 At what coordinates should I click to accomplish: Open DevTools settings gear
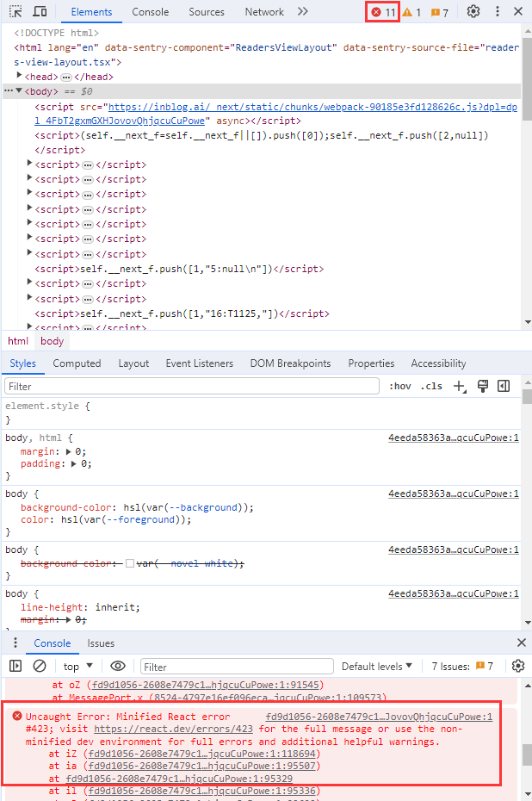point(473,11)
